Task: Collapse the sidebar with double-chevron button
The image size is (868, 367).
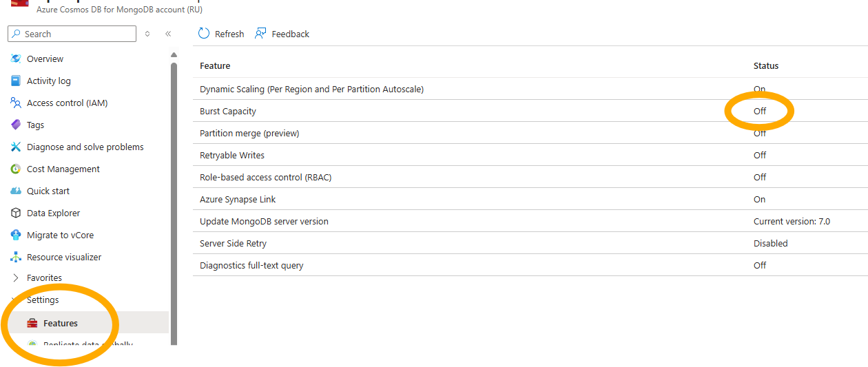Action: tap(168, 34)
